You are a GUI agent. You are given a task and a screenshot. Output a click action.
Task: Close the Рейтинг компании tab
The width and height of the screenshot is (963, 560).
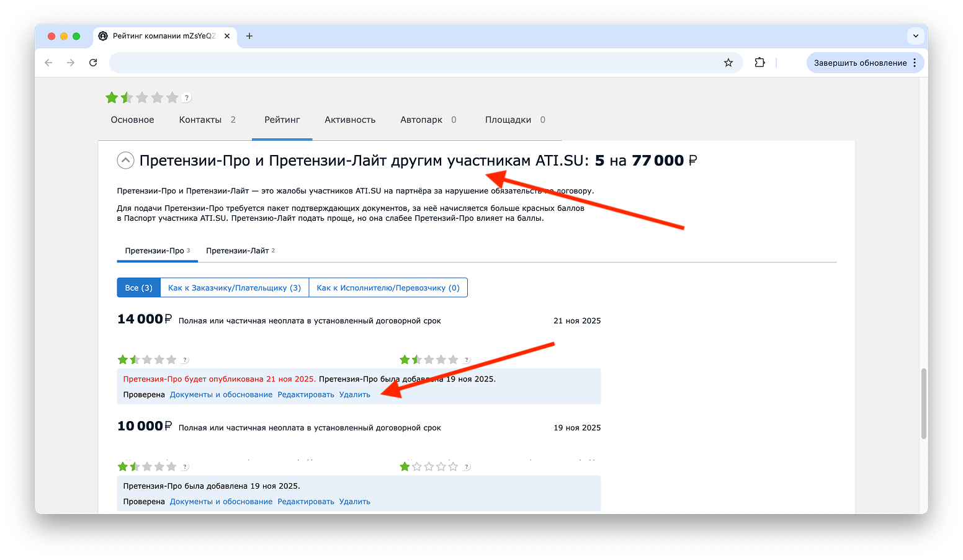coord(227,36)
